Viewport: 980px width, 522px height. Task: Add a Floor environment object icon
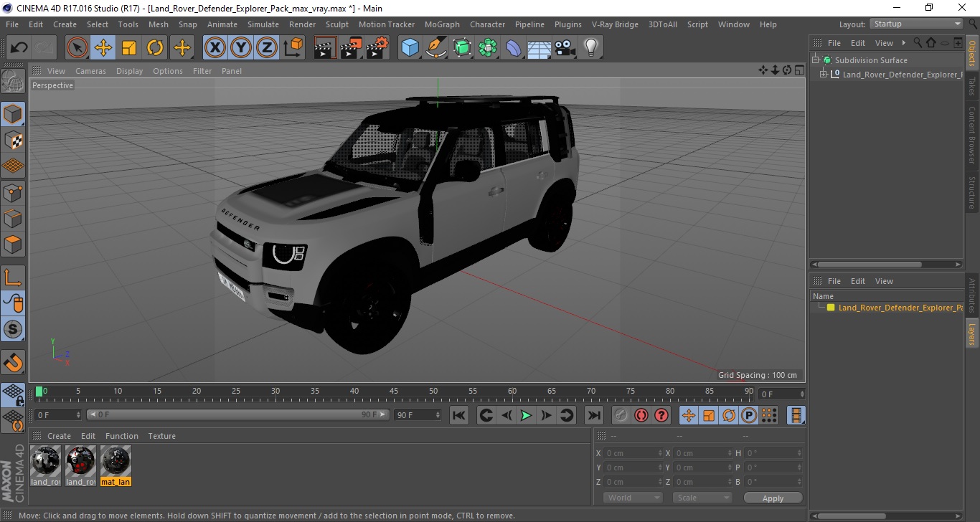pos(540,48)
